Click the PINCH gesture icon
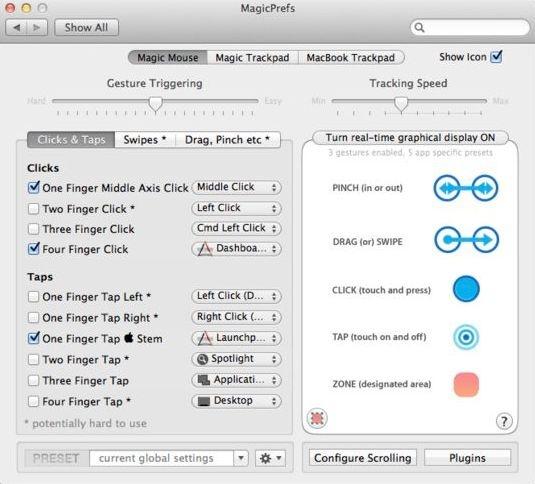535x484 pixels. pyautogui.click(x=466, y=188)
